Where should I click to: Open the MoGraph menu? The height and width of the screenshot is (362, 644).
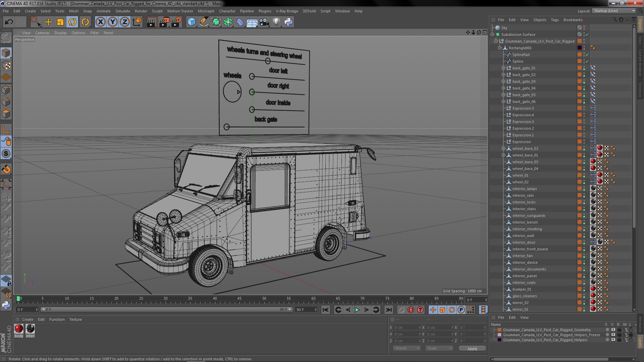206,11
